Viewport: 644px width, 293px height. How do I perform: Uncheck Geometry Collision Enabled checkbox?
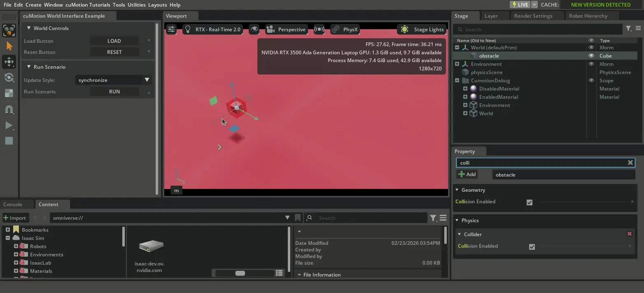[x=530, y=202]
